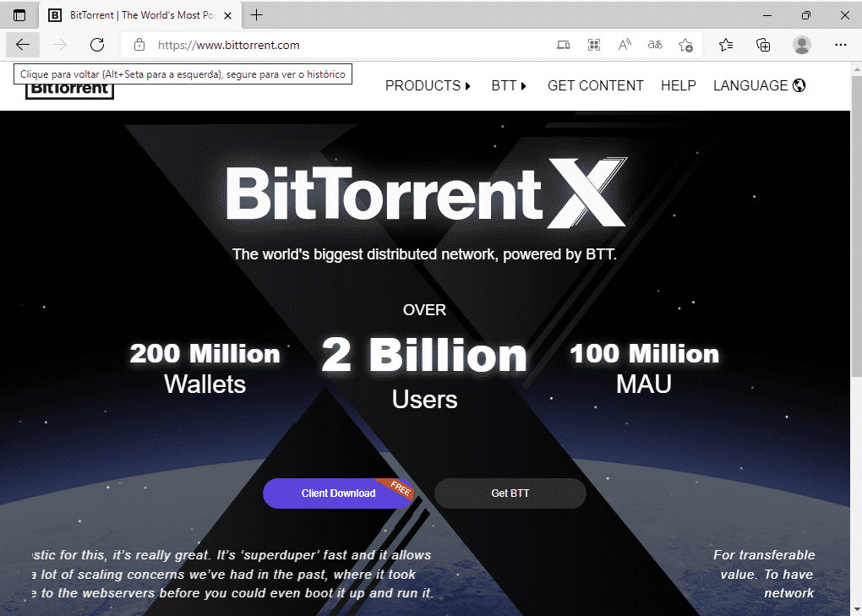Viewport: 862px width, 616px height.
Task: Click the translate page icon
Action: [655, 45]
